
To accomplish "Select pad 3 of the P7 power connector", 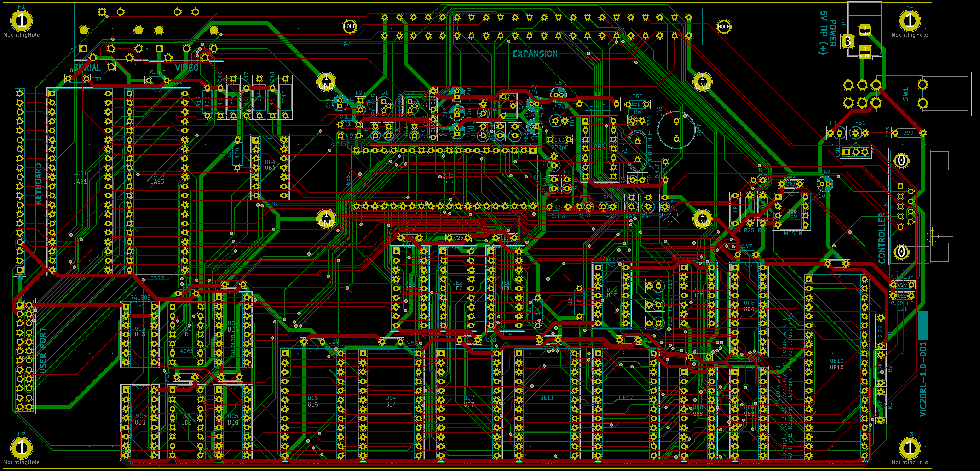I will coord(847,41).
